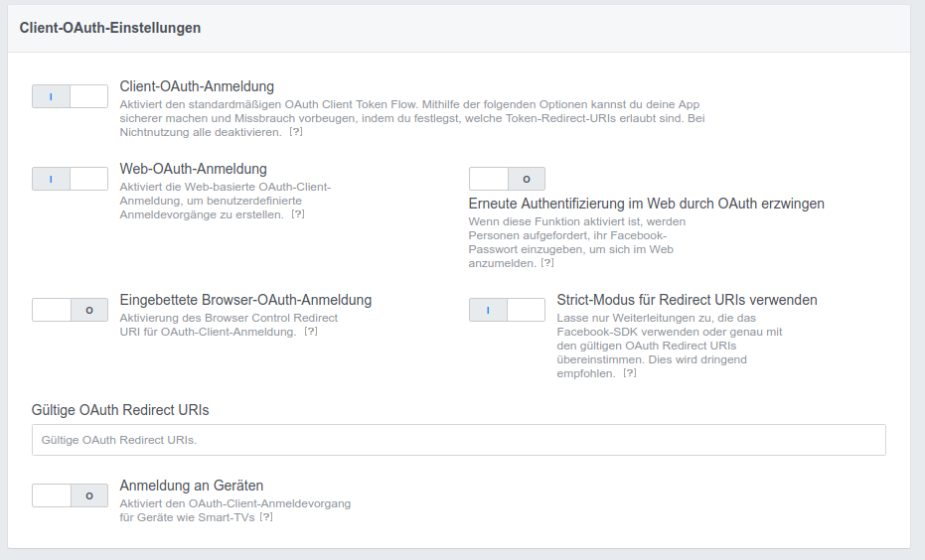Click the Gültige OAuth Redirect URIs heading
Viewport: 925px width, 560px height.
(x=120, y=410)
